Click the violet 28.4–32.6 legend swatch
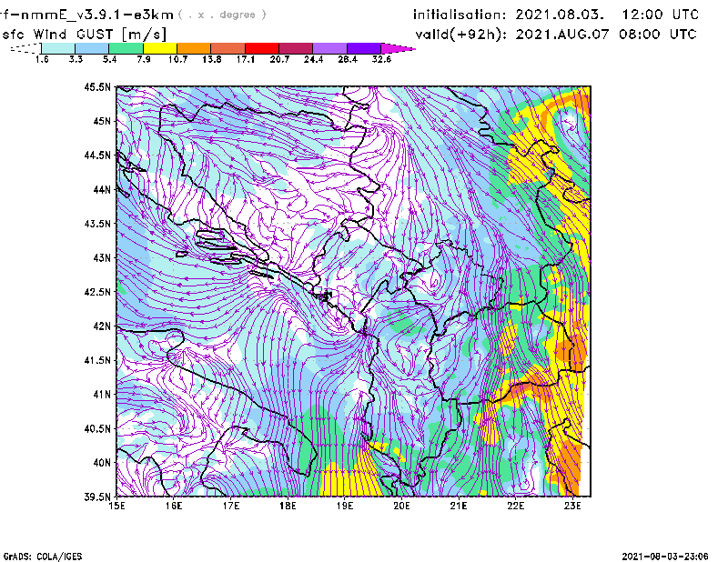This screenshot has width=728, height=562. 363,48
